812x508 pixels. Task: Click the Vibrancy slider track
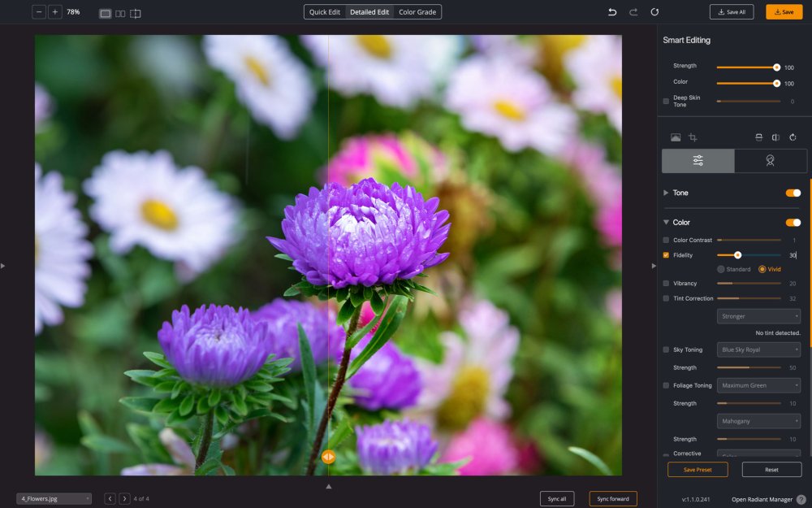tap(749, 284)
